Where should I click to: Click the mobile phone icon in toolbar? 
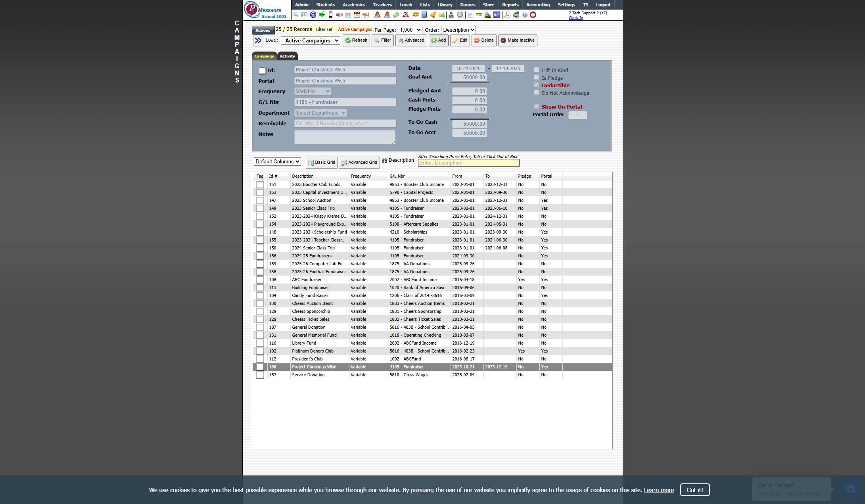(x=330, y=15)
